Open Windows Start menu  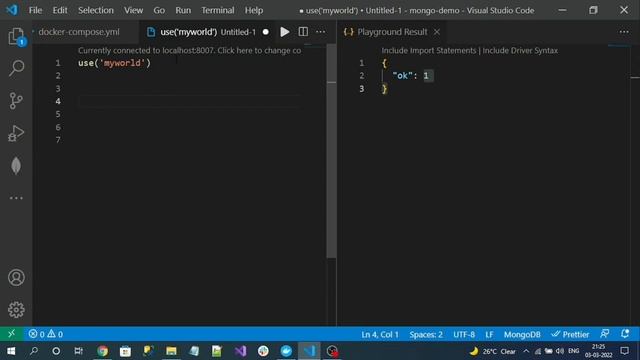pos(11,351)
